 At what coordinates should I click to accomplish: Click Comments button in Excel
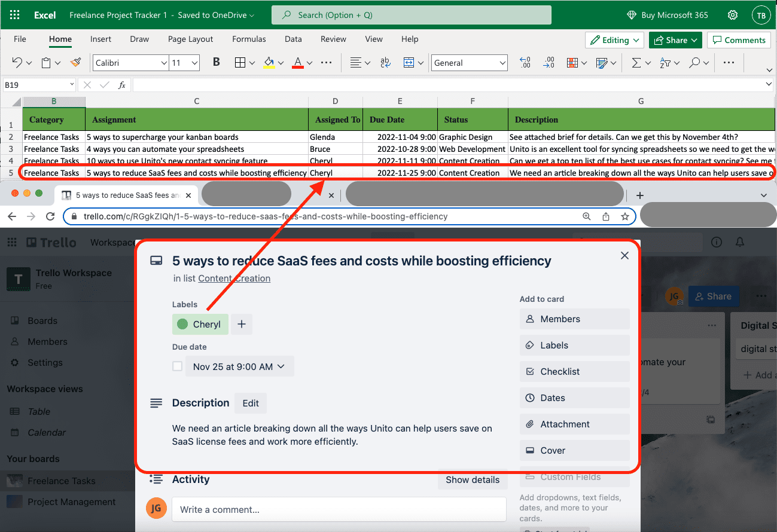point(739,40)
